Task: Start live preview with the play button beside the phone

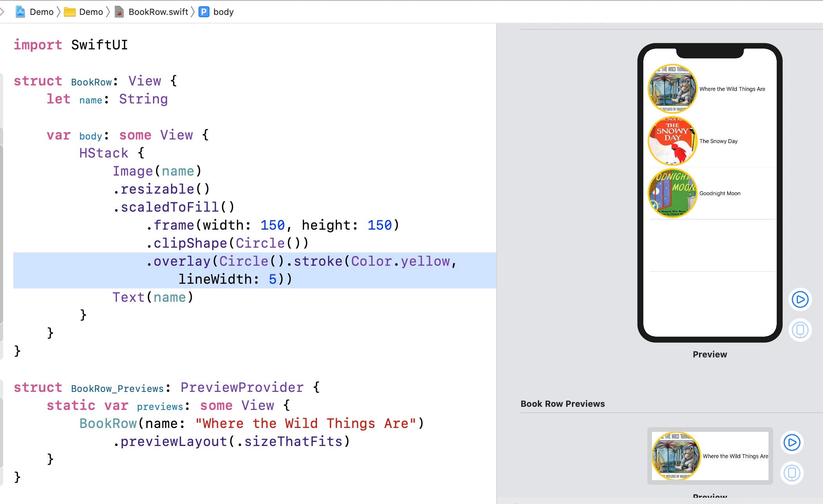Action: click(800, 300)
